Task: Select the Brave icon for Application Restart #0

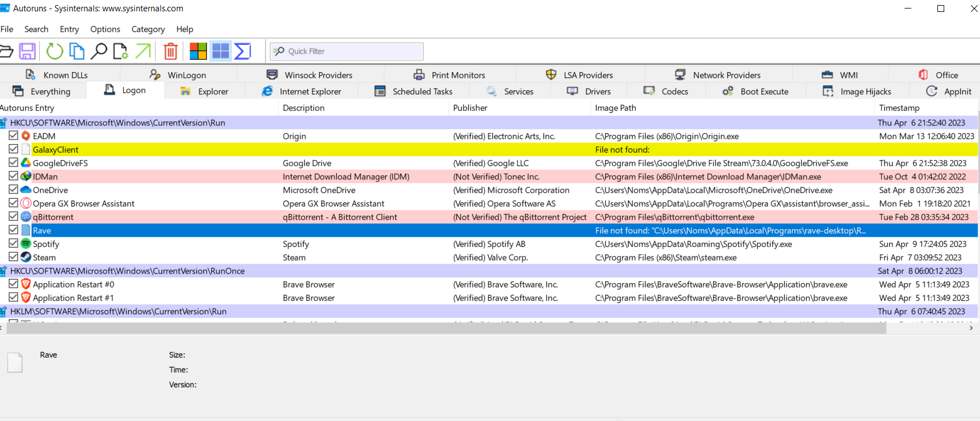Action: (x=26, y=284)
